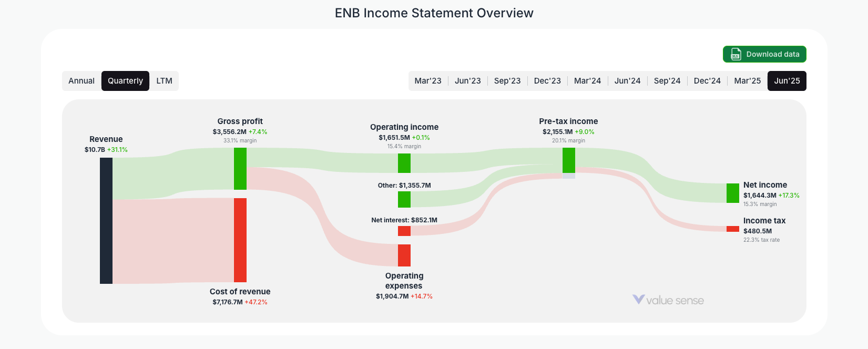
Task: Select the Mar'24 quarter
Action: click(x=587, y=81)
